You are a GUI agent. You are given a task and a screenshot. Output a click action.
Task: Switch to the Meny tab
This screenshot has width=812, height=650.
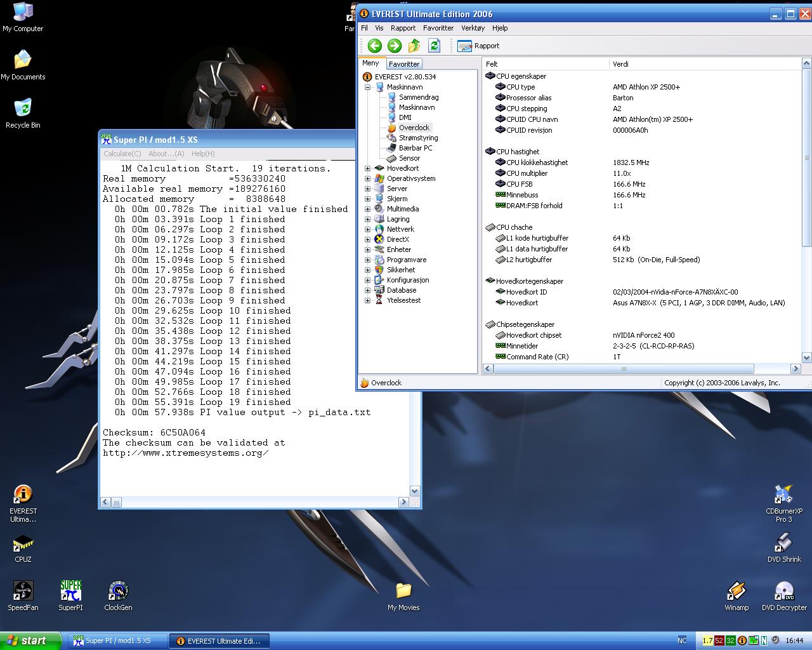(x=370, y=63)
